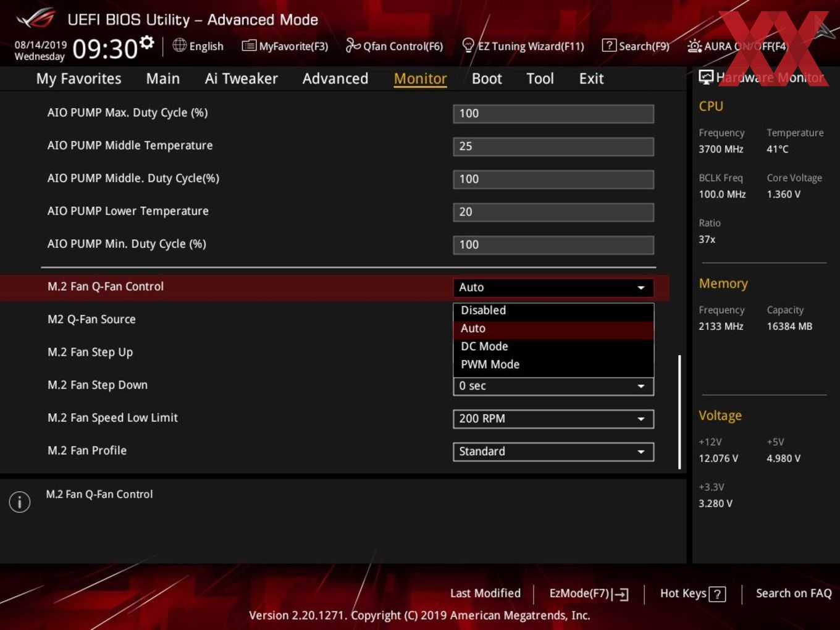Open the M.2 Fan Speed Low Limit dropdown

point(553,419)
